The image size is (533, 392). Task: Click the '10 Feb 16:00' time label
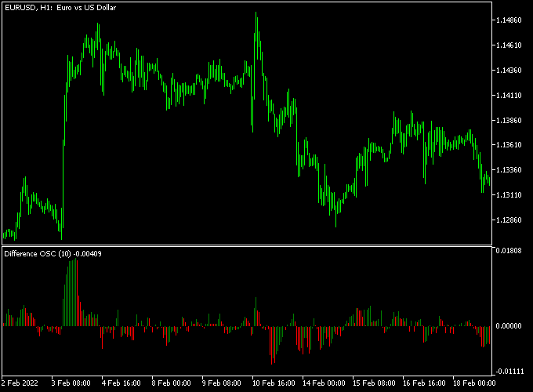tap(274, 383)
